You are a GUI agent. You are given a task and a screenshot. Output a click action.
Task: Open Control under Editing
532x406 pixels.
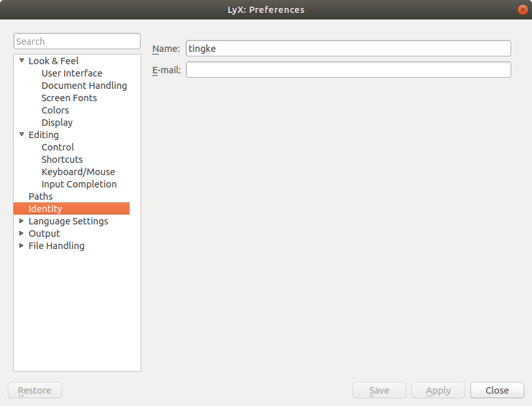[x=58, y=147]
